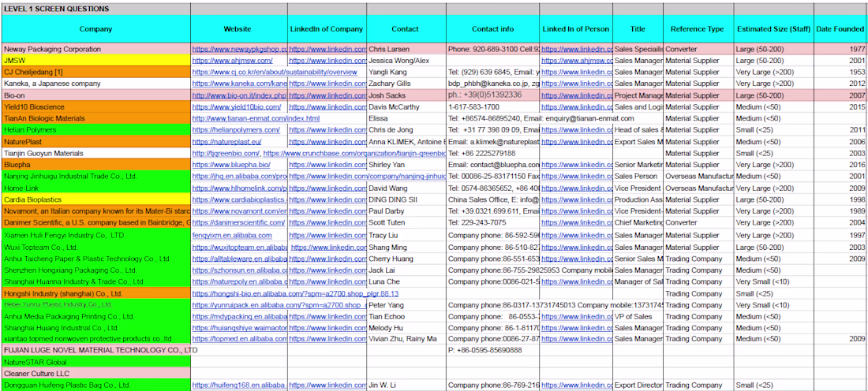The height and width of the screenshot is (391, 868).
Task: Select contact Scott Tuten cell
Action: pyautogui.click(x=406, y=222)
